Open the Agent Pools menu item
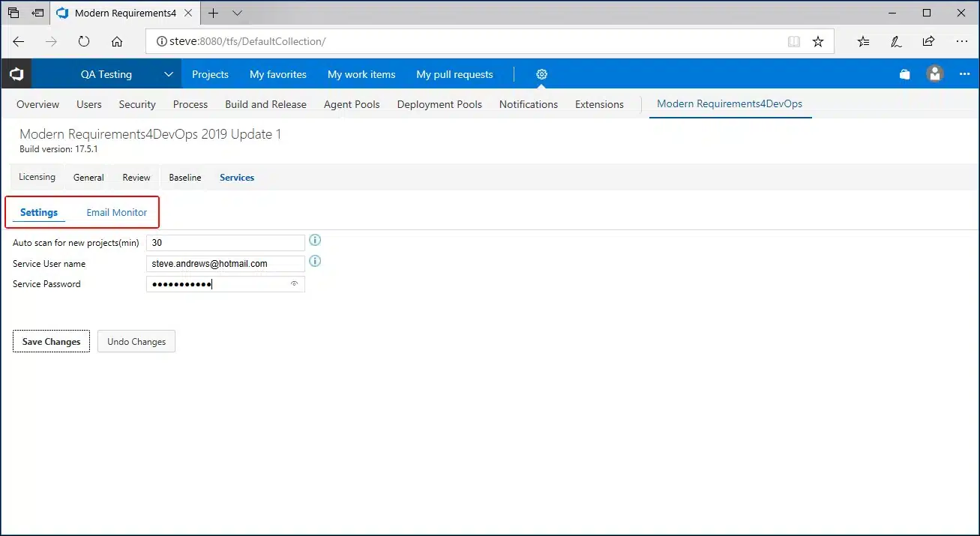The image size is (980, 536). pyautogui.click(x=352, y=105)
